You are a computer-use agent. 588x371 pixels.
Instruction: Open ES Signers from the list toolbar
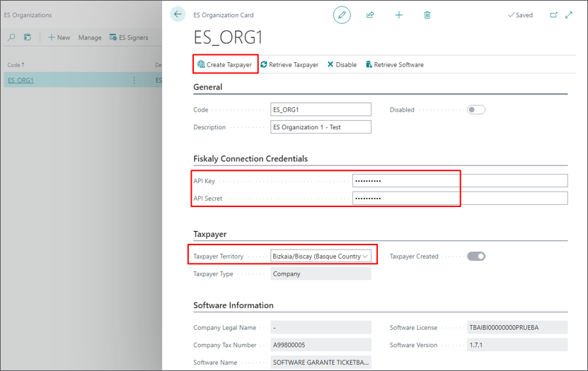129,37
